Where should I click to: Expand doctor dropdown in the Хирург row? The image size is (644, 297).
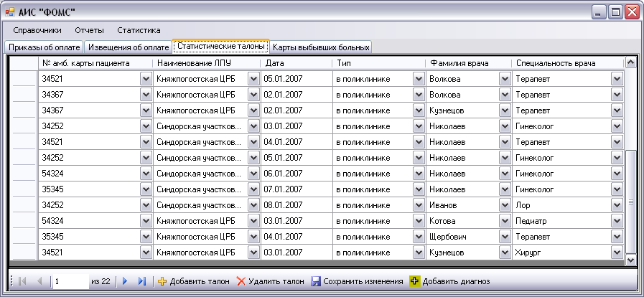[x=504, y=253]
